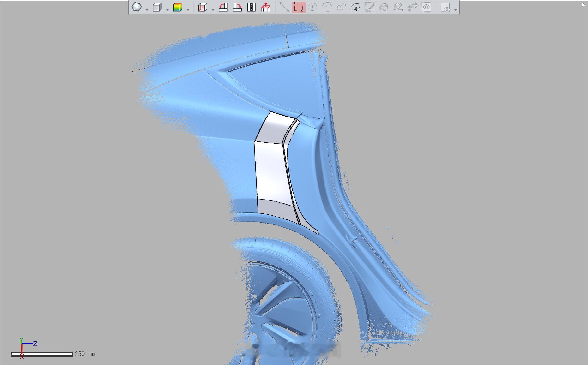Image resolution: width=588 pixels, height=365 pixels.
Task: Open the color deviation map dropdown
Action: pyautogui.click(x=188, y=10)
